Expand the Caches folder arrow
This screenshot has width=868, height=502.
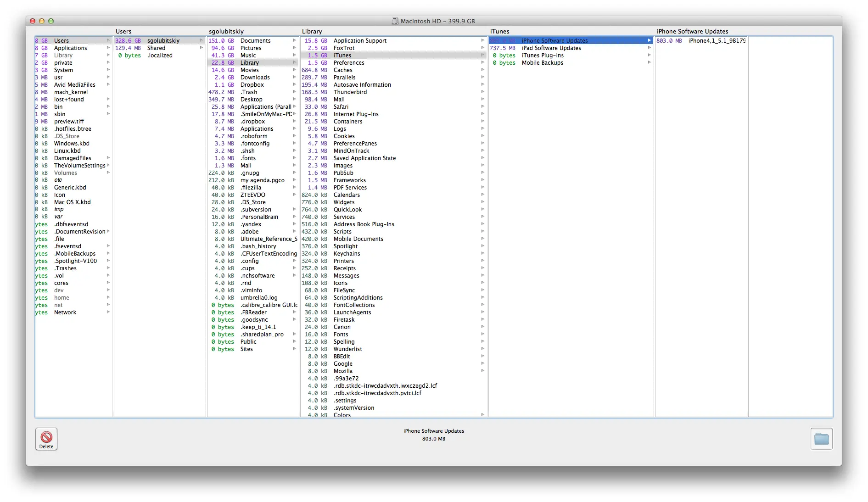coord(483,70)
